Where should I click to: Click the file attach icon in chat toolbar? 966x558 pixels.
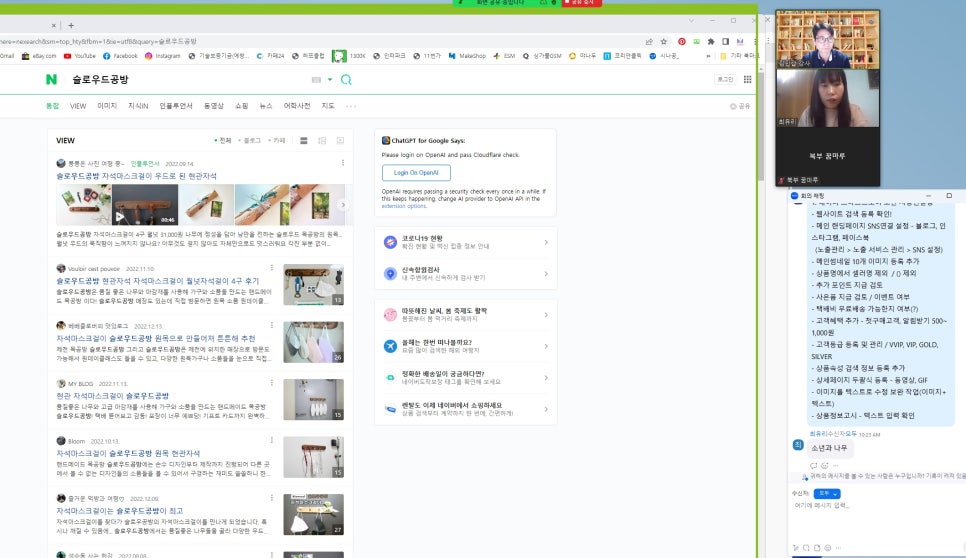[x=817, y=548]
